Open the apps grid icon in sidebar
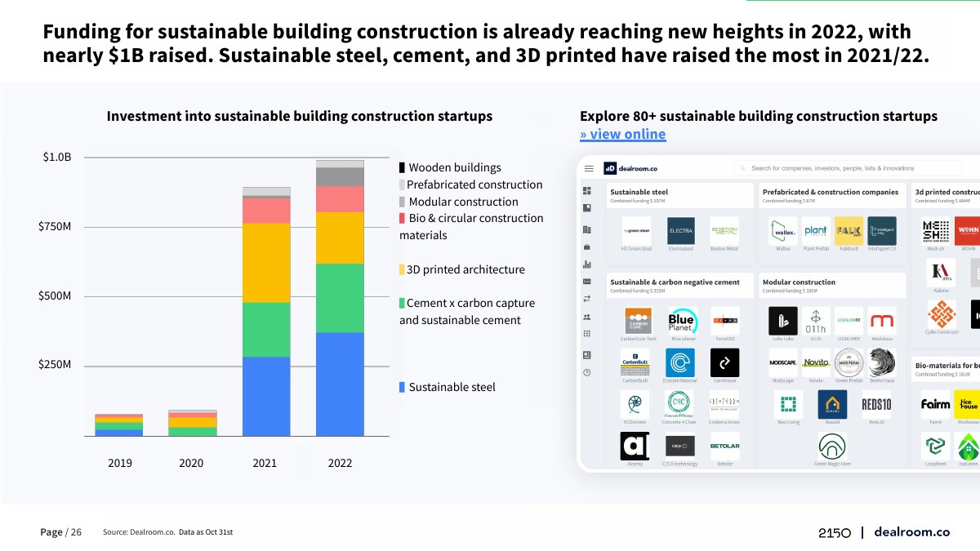This screenshot has width=980, height=551. coord(587,334)
